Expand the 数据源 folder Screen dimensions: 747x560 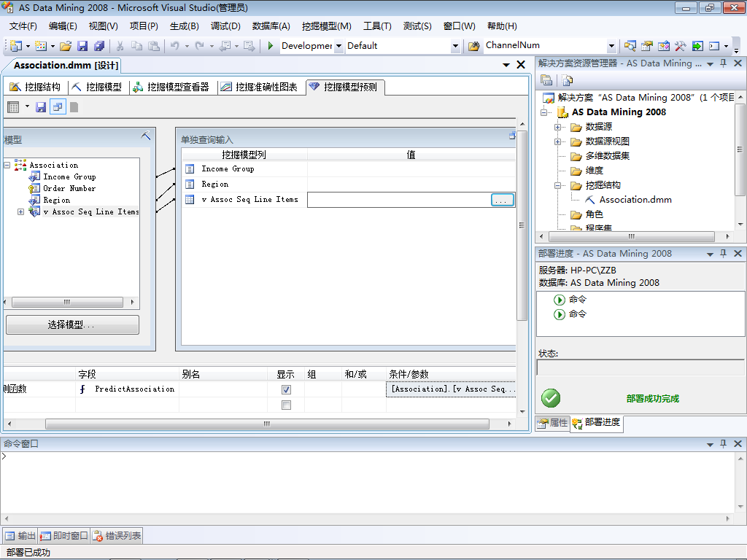coord(557,127)
